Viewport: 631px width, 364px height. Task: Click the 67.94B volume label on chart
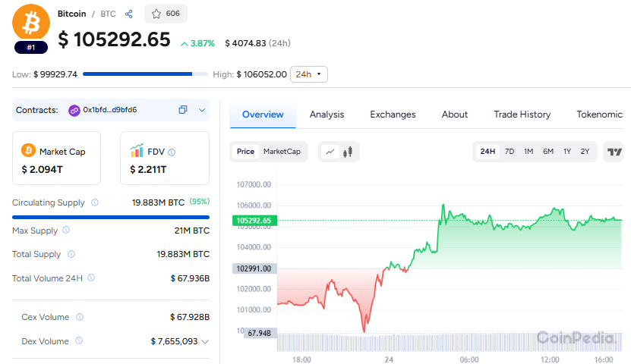click(260, 333)
